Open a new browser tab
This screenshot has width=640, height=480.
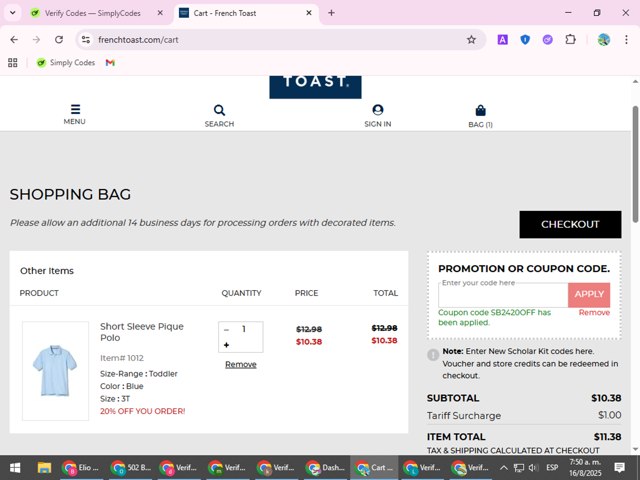(x=331, y=13)
